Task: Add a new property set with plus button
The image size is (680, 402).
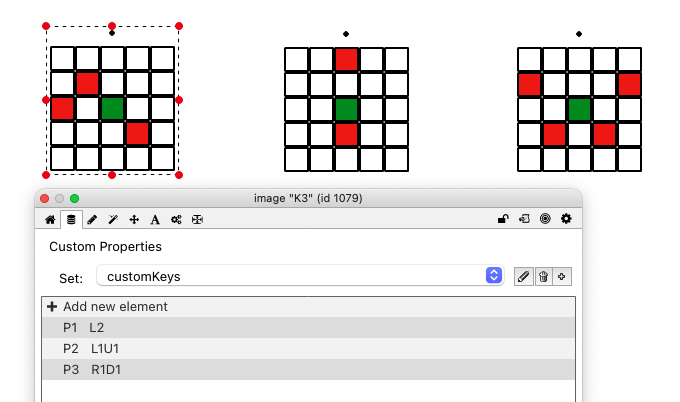Action: pos(562,276)
